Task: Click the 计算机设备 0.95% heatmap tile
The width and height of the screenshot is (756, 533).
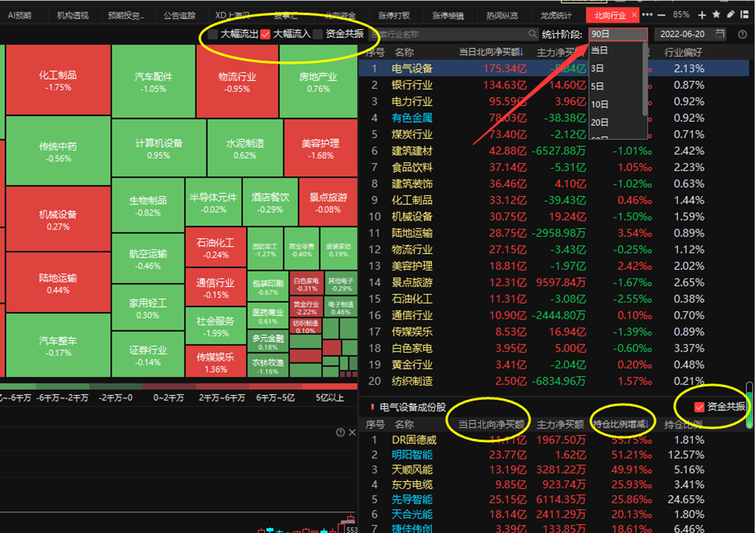Action: tap(159, 148)
